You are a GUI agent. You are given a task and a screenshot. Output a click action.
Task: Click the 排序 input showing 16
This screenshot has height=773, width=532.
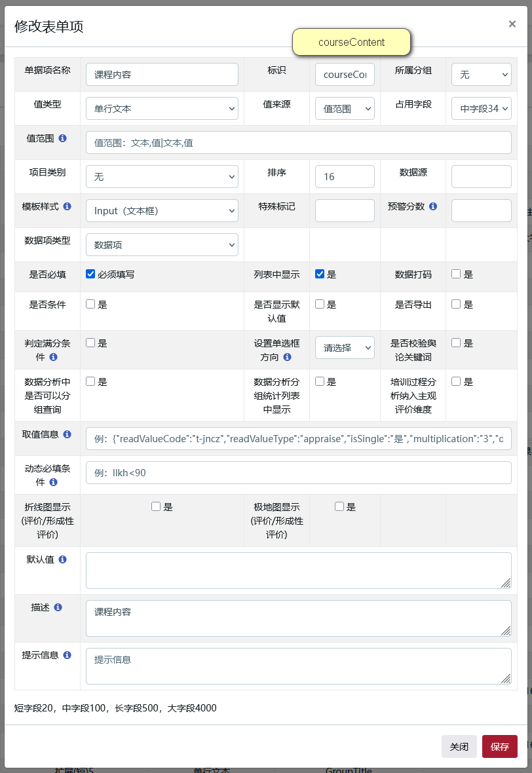pos(345,176)
